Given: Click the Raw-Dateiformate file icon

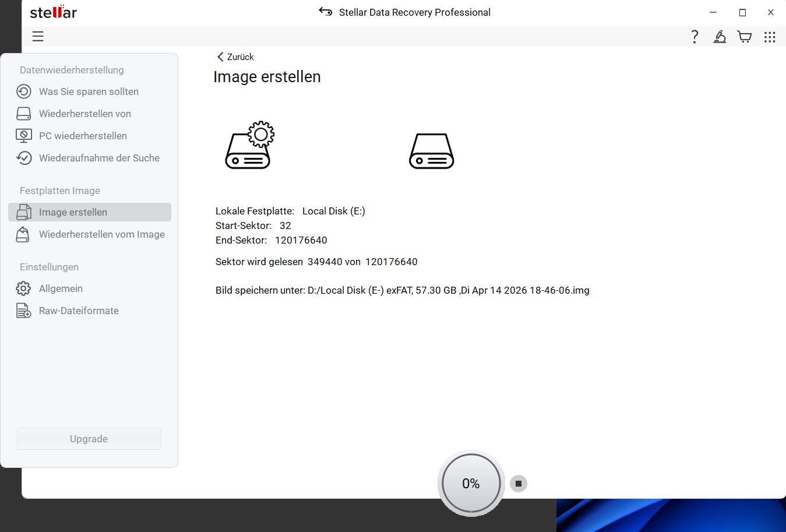Looking at the screenshot, I should (x=24, y=311).
